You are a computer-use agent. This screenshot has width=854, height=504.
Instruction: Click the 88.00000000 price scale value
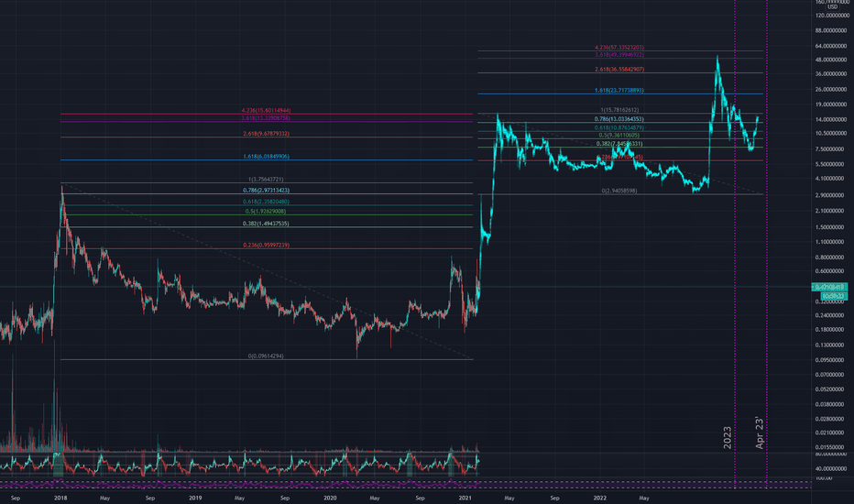point(833,30)
